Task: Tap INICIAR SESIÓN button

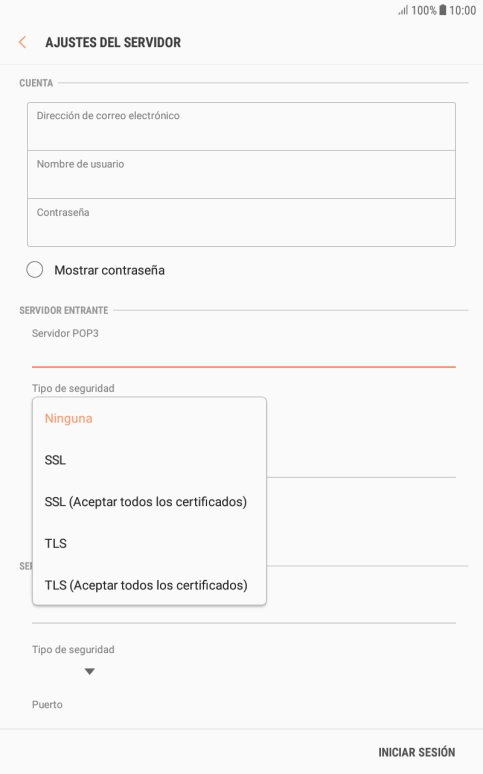Action: (416, 752)
